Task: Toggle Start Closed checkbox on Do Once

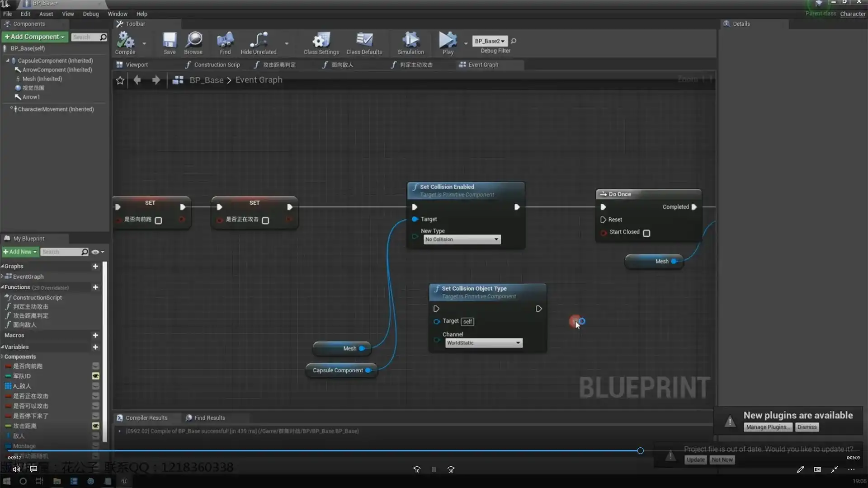Action: pyautogui.click(x=646, y=233)
